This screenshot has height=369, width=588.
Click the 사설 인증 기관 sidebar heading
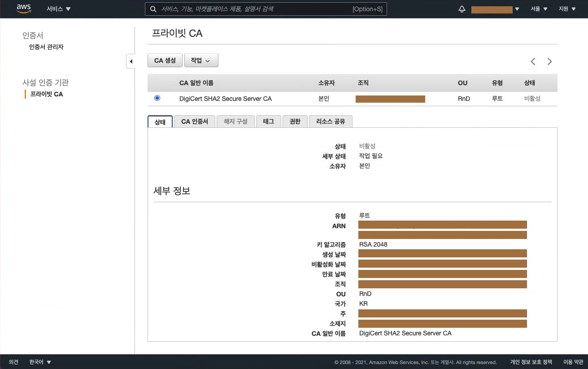[45, 82]
